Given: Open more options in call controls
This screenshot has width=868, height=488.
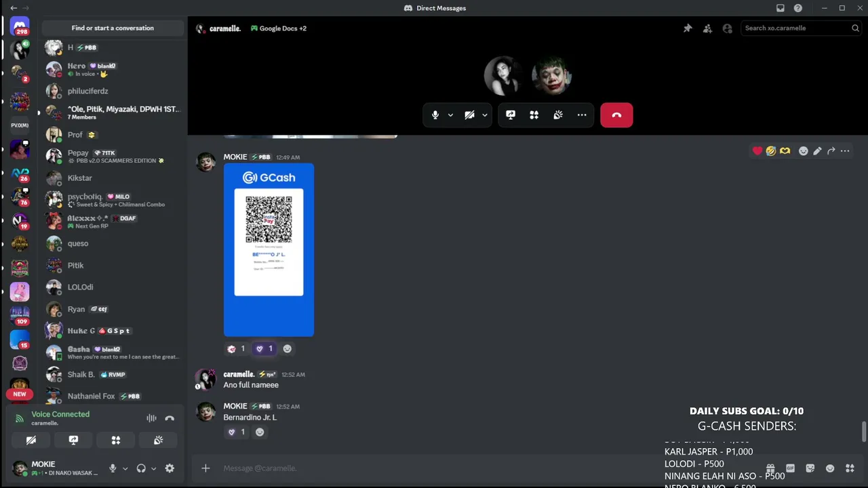Looking at the screenshot, I should click(x=582, y=115).
